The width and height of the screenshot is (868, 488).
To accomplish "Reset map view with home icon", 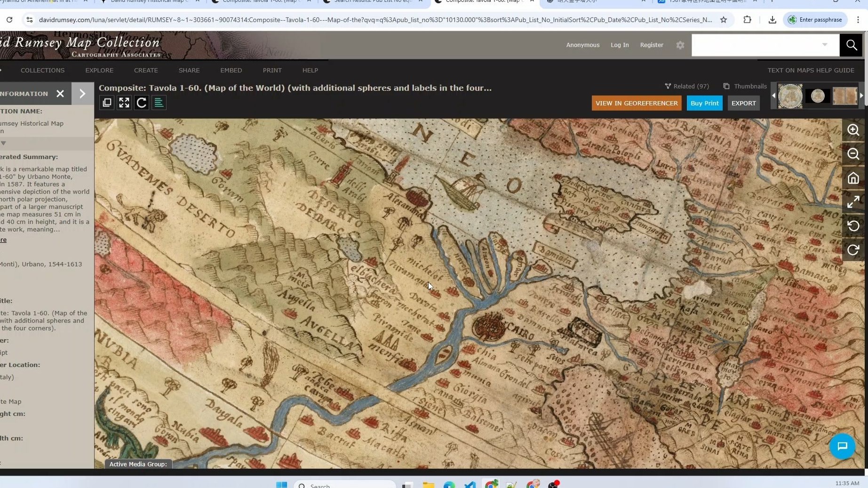I will (x=853, y=178).
